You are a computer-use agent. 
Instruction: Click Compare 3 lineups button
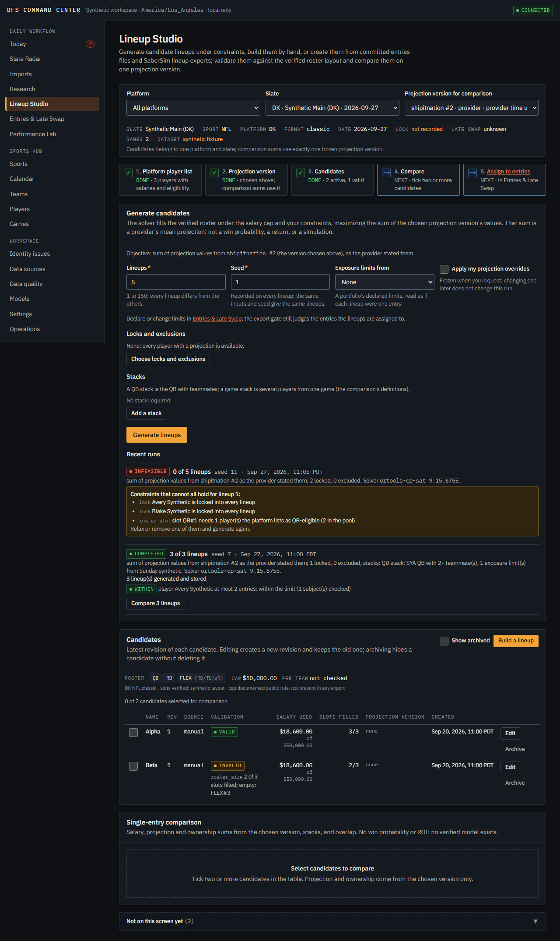click(x=155, y=603)
